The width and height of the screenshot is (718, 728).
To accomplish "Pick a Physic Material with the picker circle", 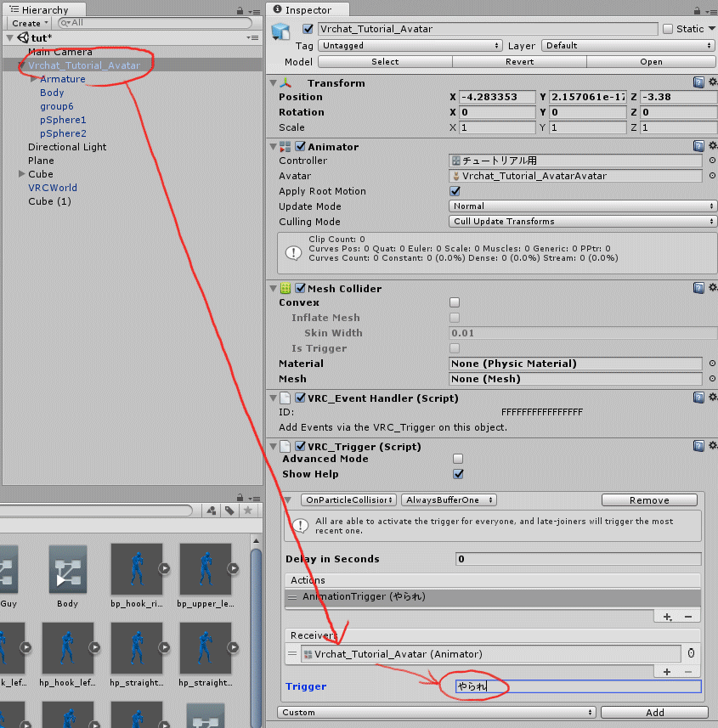I will pos(712,363).
